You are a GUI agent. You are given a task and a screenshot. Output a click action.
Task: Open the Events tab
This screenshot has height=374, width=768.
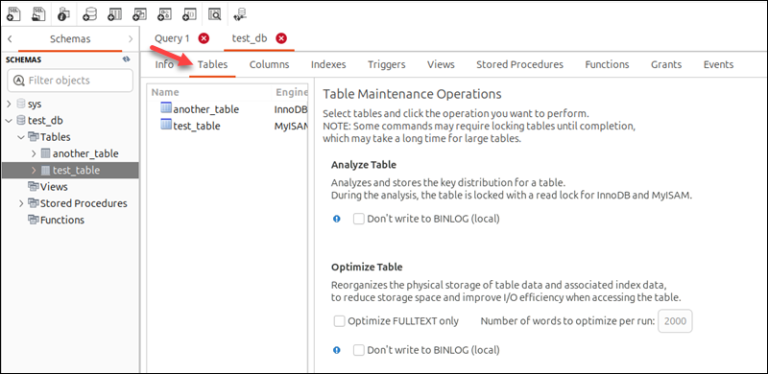[x=719, y=65]
